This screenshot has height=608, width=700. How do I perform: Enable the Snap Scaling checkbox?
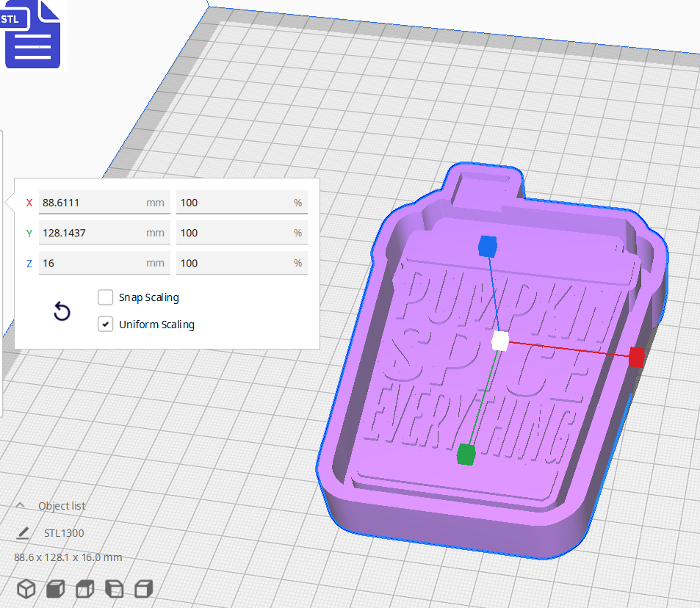pyautogui.click(x=105, y=297)
